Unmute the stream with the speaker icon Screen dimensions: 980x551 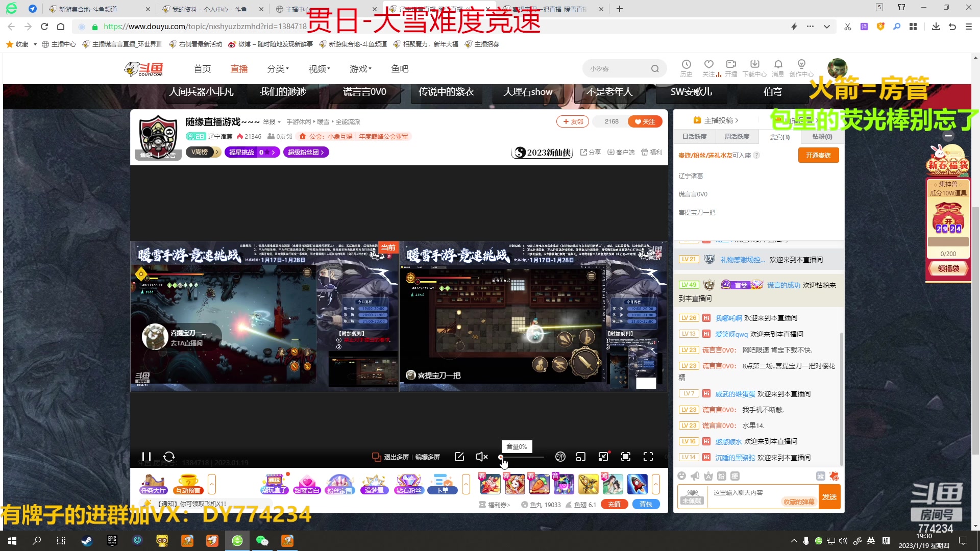(x=481, y=457)
